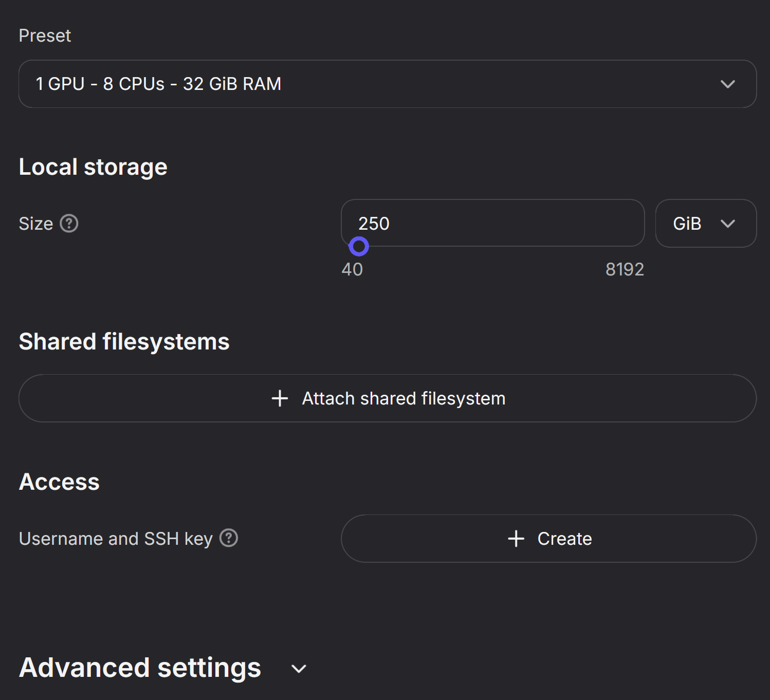Click the plus icon beside Create
The height and width of the screenshot is (700, 770).
tap(516, 539)
